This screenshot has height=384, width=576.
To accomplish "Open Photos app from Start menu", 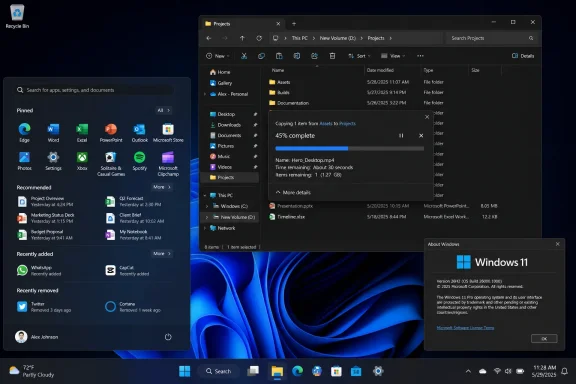I will (24, 161).
